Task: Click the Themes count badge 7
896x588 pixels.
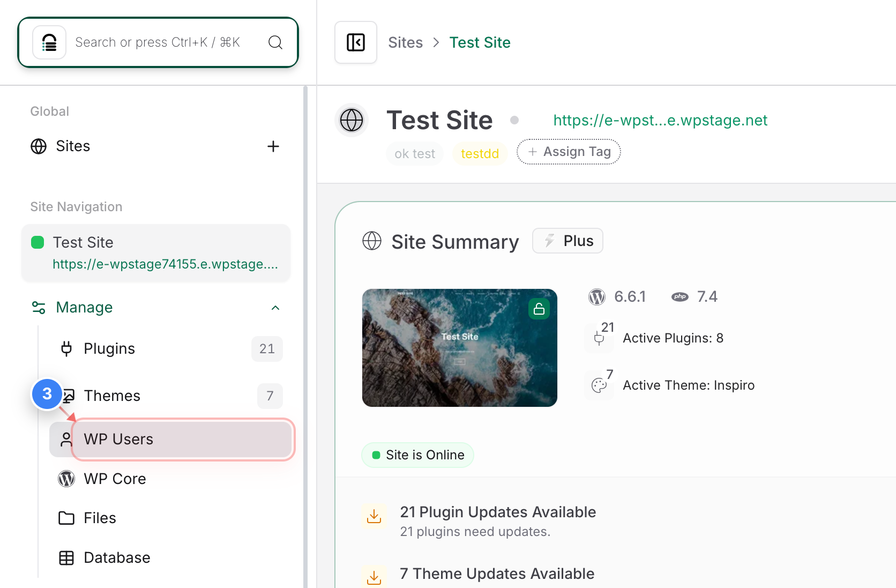Action: 270,396
